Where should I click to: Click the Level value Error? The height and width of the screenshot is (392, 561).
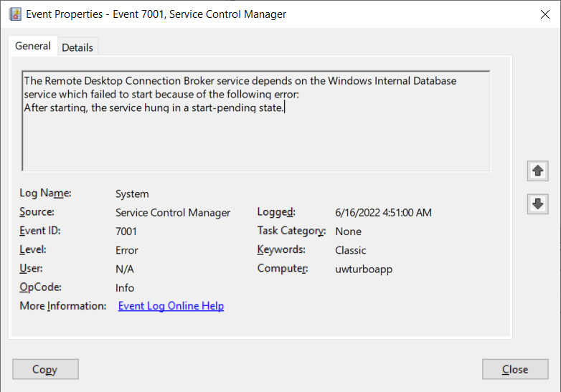tap(127, 250)
